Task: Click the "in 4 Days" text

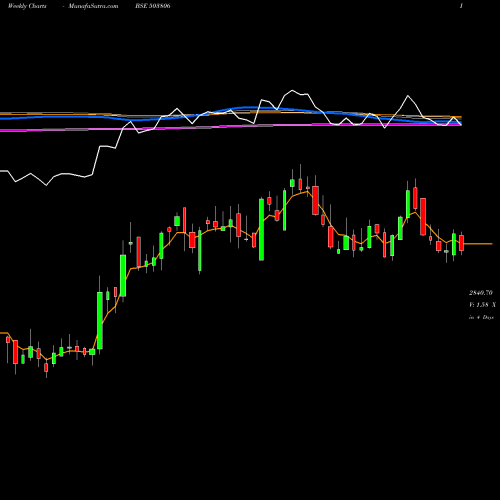Action: (x=481, y=317)
